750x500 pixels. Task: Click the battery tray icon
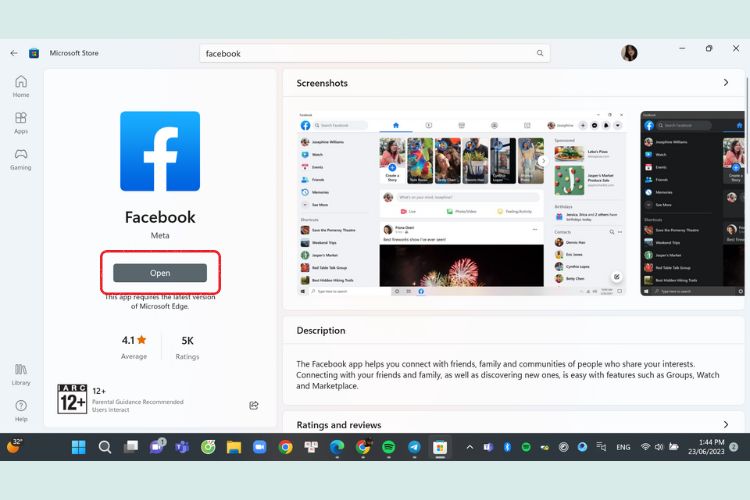(673, 447)
